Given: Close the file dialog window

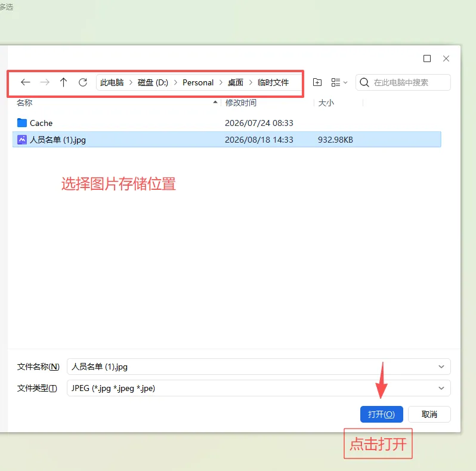Looking at the screenshot, I should coord(446,59).
